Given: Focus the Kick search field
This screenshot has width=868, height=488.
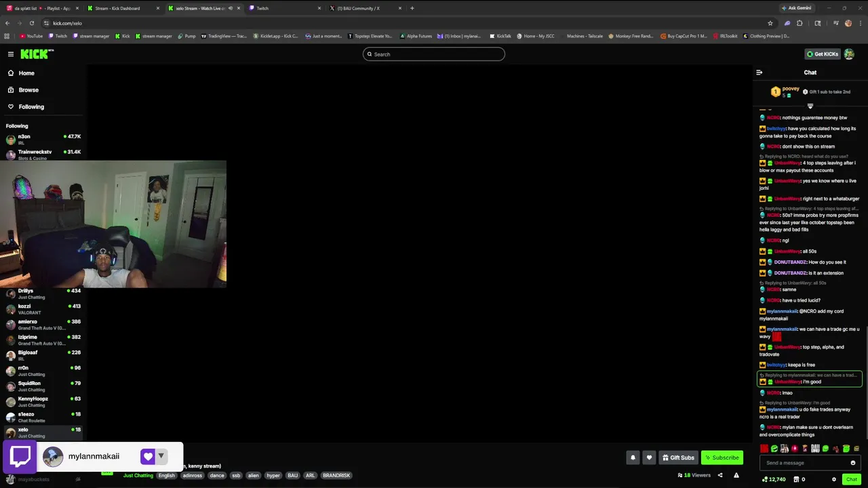Looking at the screenshot, I should (x=434, y=54).
